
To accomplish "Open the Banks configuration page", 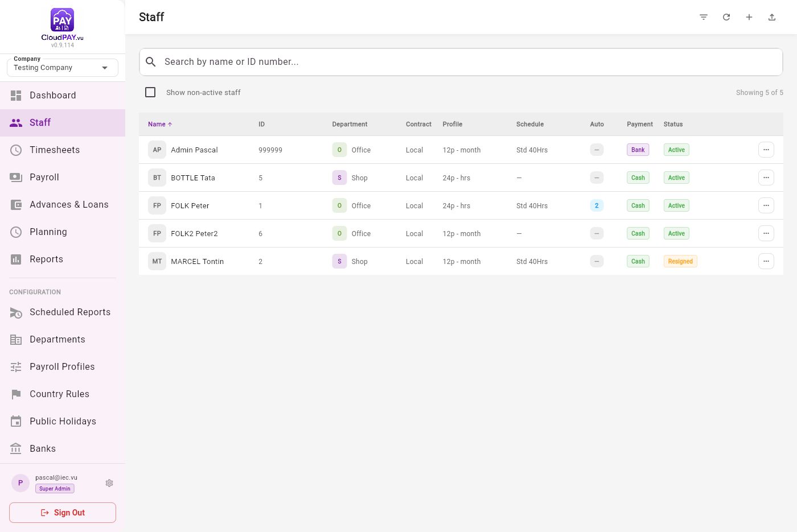I will coord(63,449).
